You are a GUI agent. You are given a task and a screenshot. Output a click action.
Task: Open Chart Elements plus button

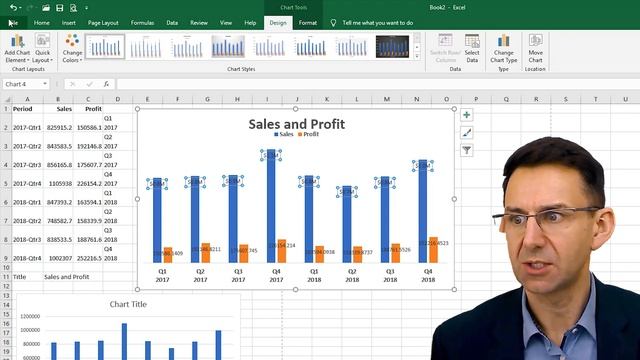tap(467, 115)
